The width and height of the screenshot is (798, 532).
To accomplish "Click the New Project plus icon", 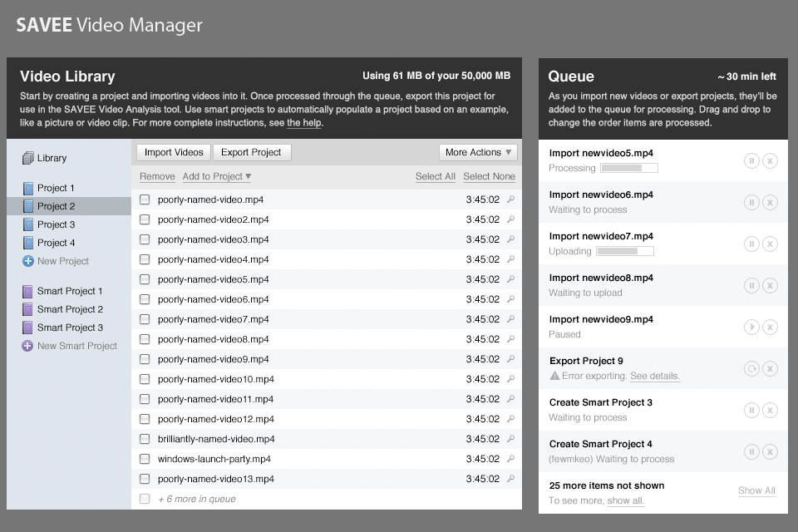I will click(28, 261).
